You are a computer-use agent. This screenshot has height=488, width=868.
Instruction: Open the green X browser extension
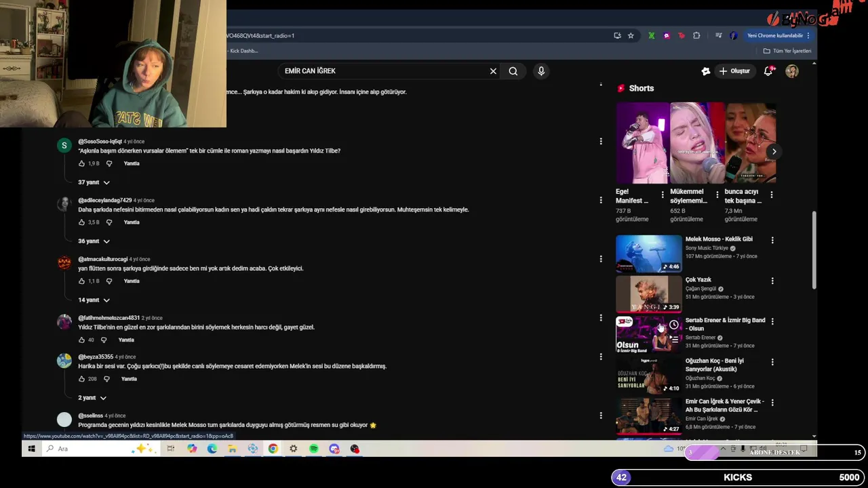(652, 35)
